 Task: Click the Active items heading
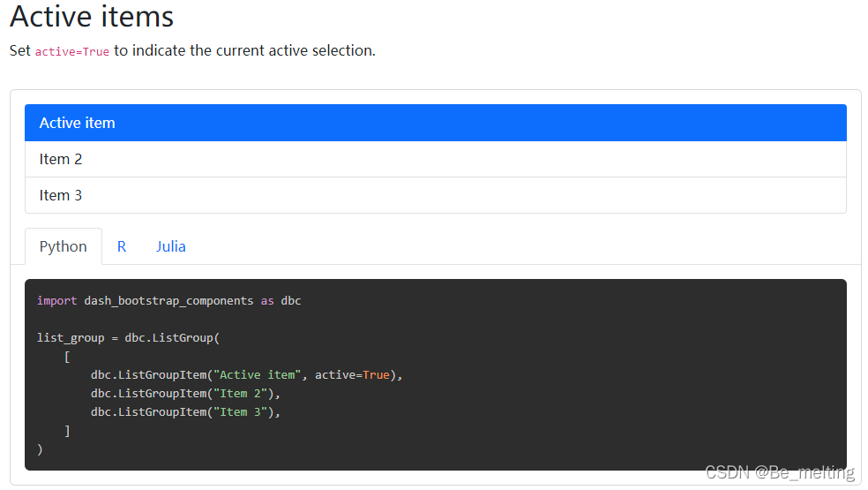click(92, 16)
